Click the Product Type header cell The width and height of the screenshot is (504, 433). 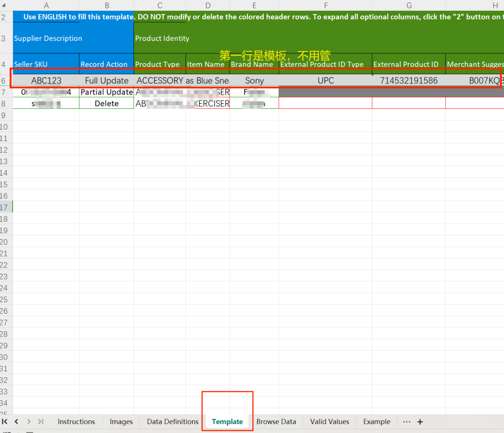point(160,64)
